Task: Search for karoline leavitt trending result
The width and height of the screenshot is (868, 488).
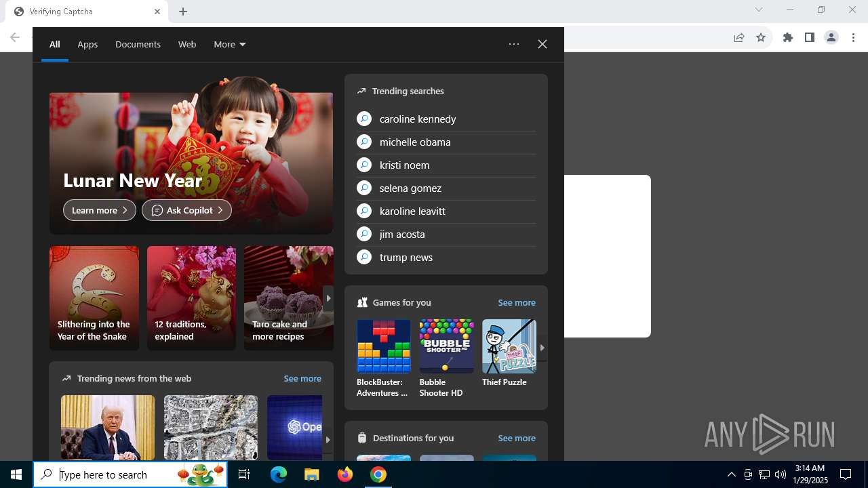Action: [446, 211]
